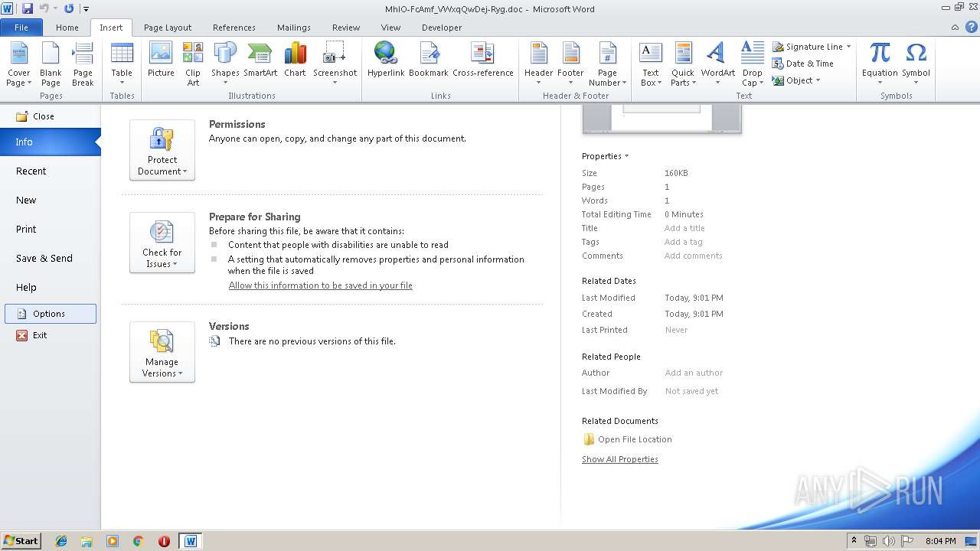The width and height of the screenshot is (980, 551).
Task: Click Allow this information to be saved link
Action: pyautogui.click(x=320, y=285)
